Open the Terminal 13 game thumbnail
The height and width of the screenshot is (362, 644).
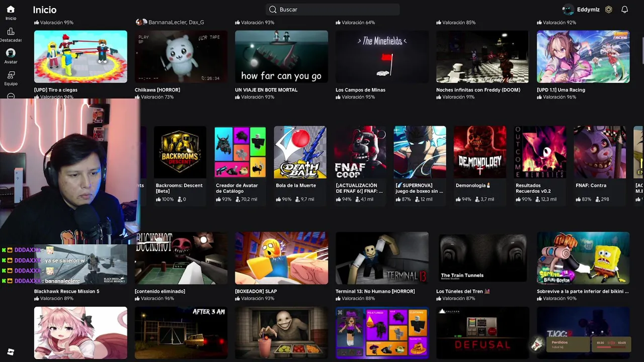click(x=382, y=258)
